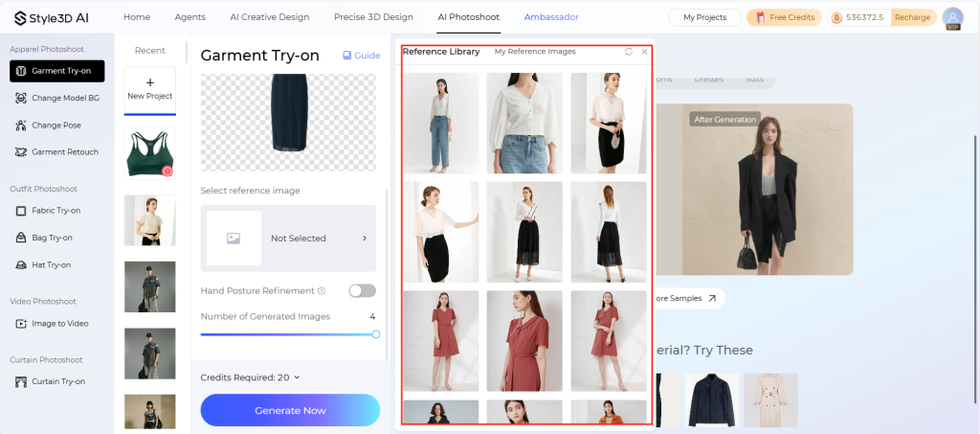980x434 pixels.
Task: Click the image placeholder icon
Action: coord(234,239)
